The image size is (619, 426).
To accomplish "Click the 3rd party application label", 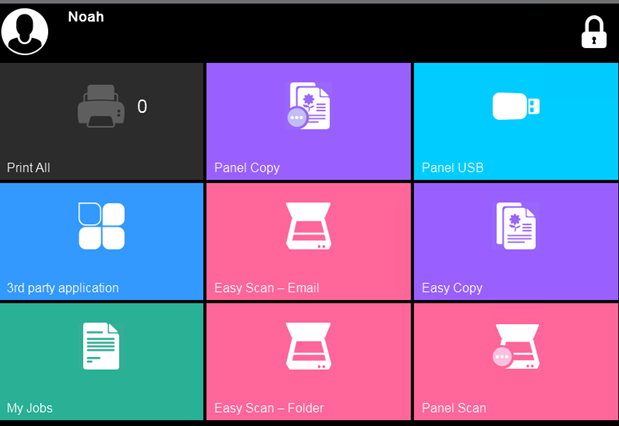I will click(x=63, y=288).
